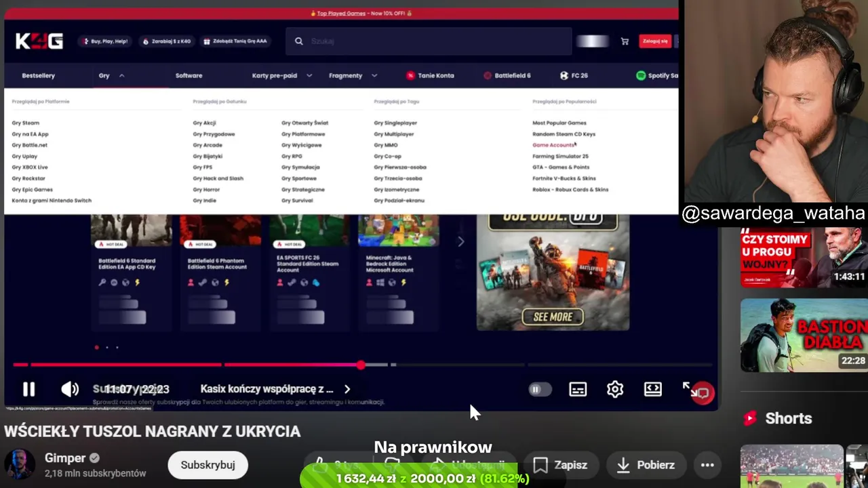This screenshot has width=868, height=488.
Task: Open the Gry RPG genre link
Action: point(292,157)
